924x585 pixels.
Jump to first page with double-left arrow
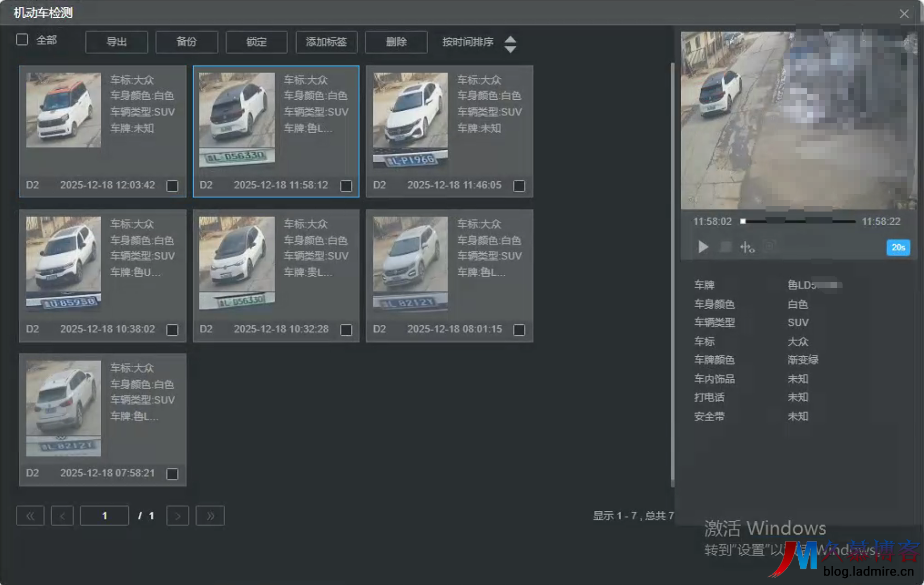point(30,516)
